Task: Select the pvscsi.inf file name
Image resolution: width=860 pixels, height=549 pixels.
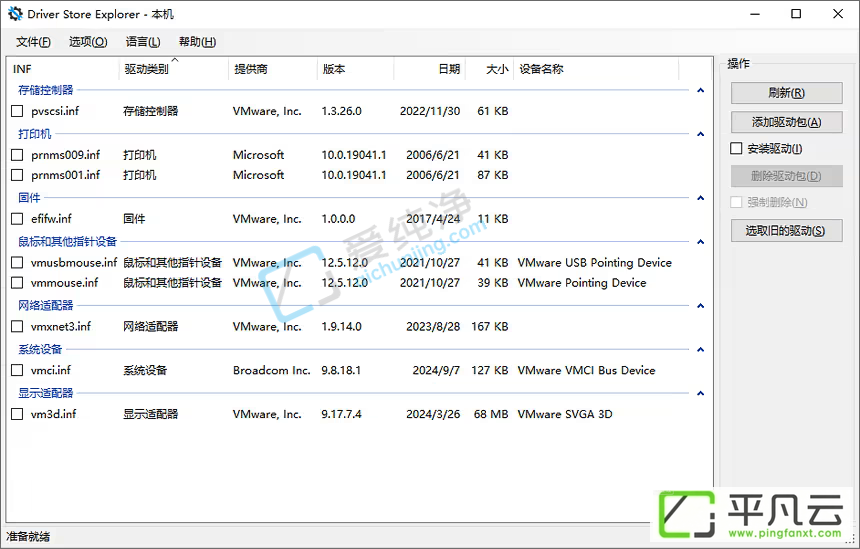Action: (55, 111)
